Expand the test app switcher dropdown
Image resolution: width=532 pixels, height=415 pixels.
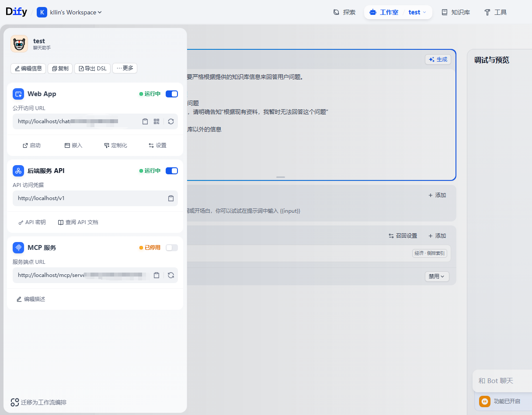417,12
